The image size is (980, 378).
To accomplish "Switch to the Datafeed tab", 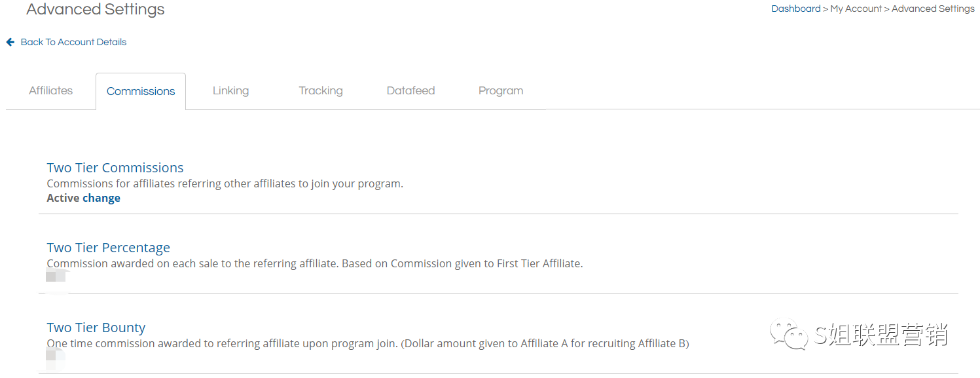I will 410,90.
